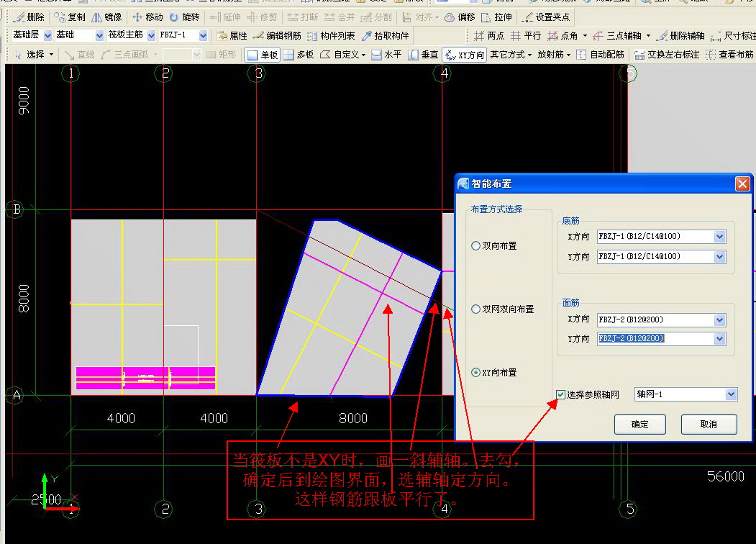Uncheck 选择参照轴网 checkbox

560,394
